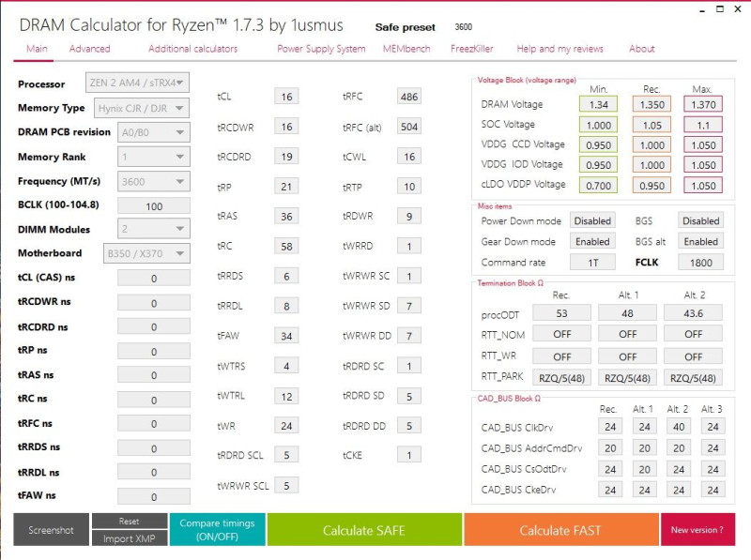Click the Calculate SAFE button

[x=364, y=530]
